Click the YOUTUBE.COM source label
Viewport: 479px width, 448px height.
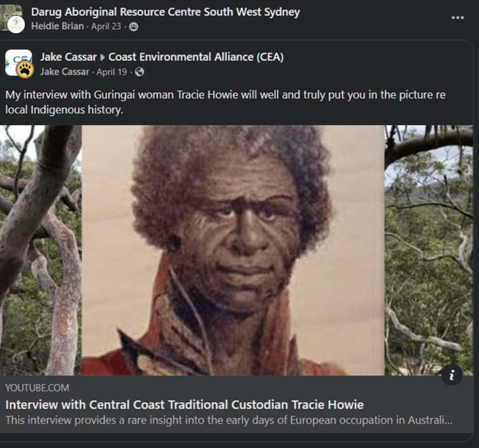37,388
